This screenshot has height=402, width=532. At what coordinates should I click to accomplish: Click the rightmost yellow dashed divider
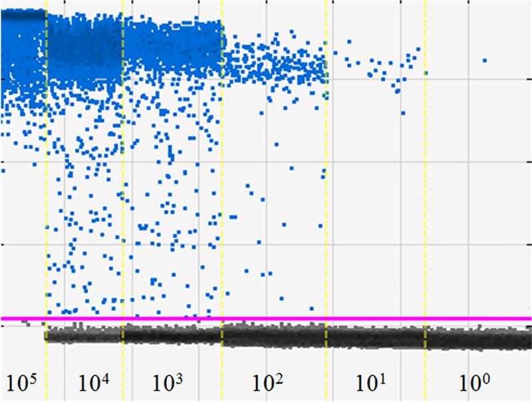[426, 200]
